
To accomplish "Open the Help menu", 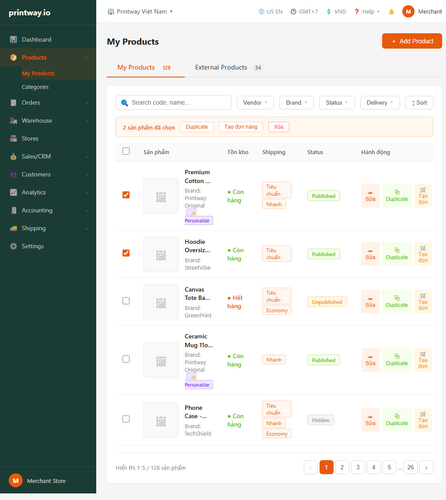I will click(367, 12).
